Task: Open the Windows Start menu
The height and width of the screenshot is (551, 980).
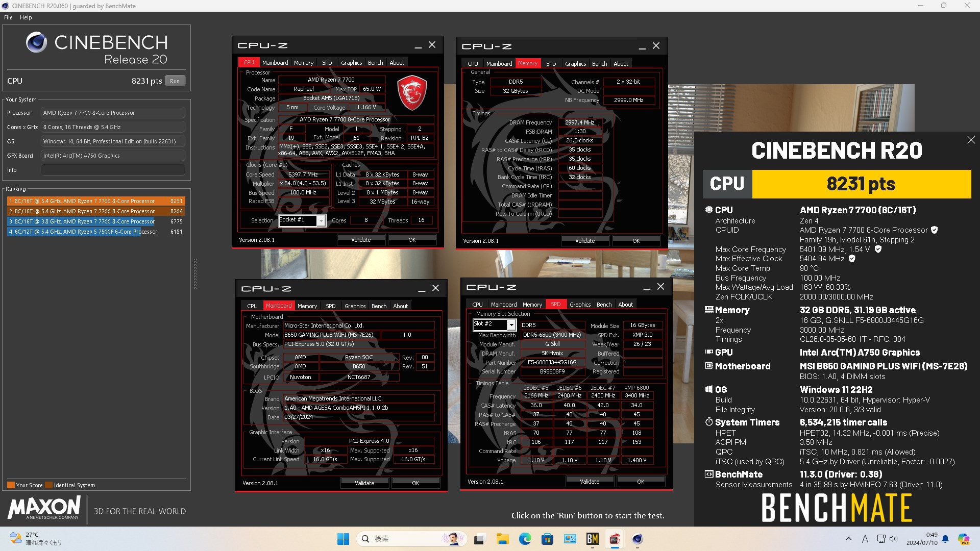Action: click(x=343, y=539)
